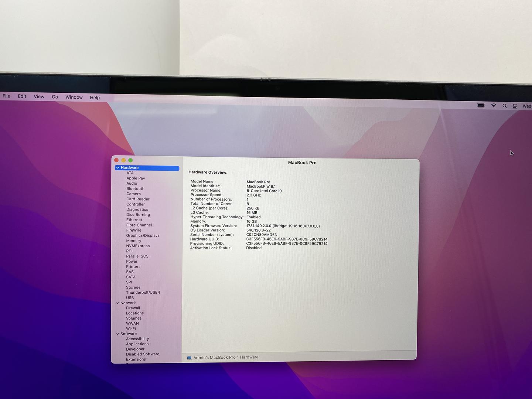Image resolution: width=532 pixels, height=399 pixels.
Task: Select Firewall in the sidebar
Action: tap(133, 308)
